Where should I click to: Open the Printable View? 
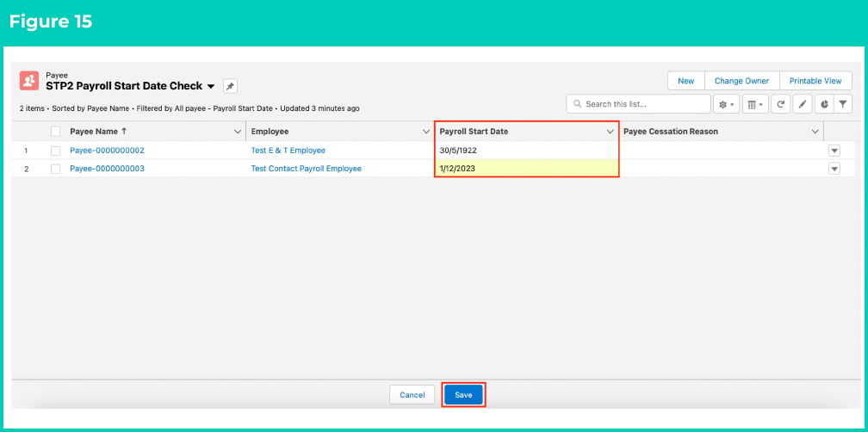pyautogui.click(x=815, y=81)
